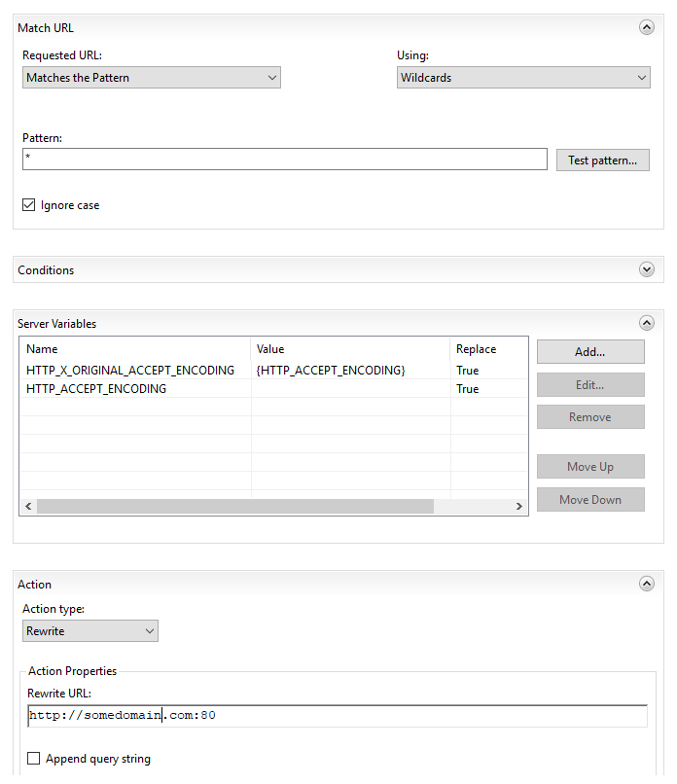Click the scroll left arrow in variables list

point(28,506)
